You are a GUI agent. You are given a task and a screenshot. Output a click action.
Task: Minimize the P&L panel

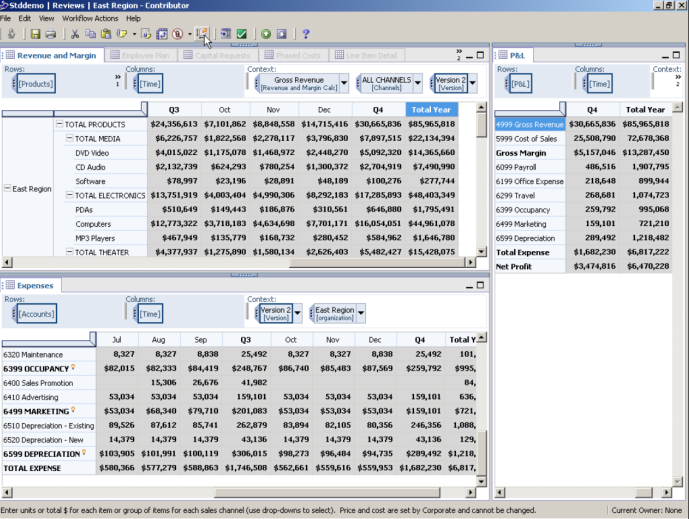(x=665, y=56)
